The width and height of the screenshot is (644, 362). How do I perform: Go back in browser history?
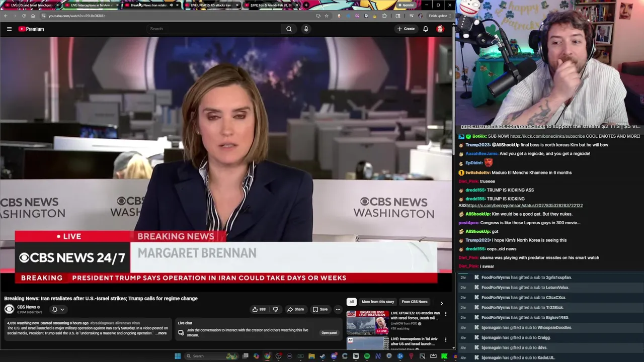6,16
